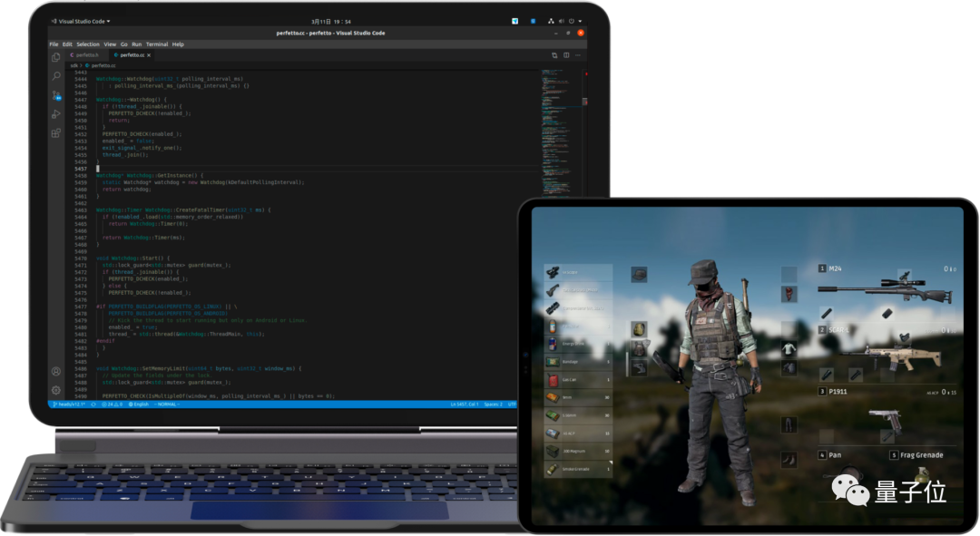Click Spaces: 2 indentation setting
This screenshot has height=536, width=980.
click(x=493, y=404)
